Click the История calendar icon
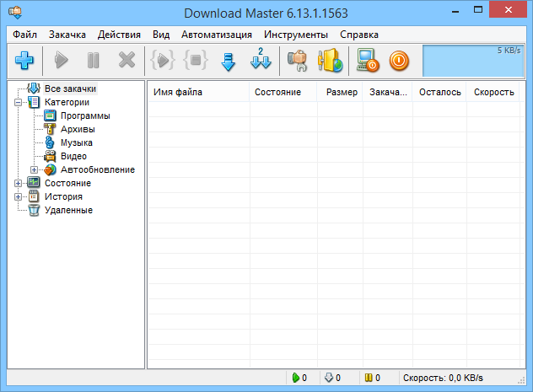This screenshot has height=392, width=533. coord(34,196)
